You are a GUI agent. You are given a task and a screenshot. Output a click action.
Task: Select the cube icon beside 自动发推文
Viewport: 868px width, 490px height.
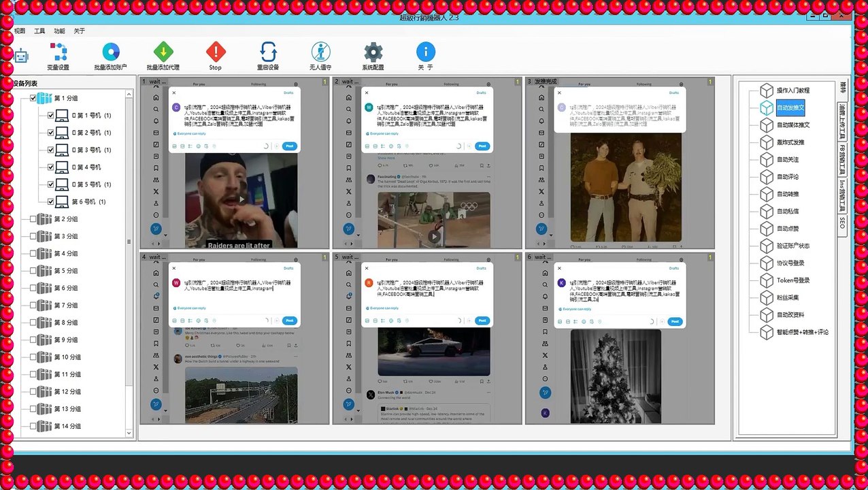click(x=767, y=108)
